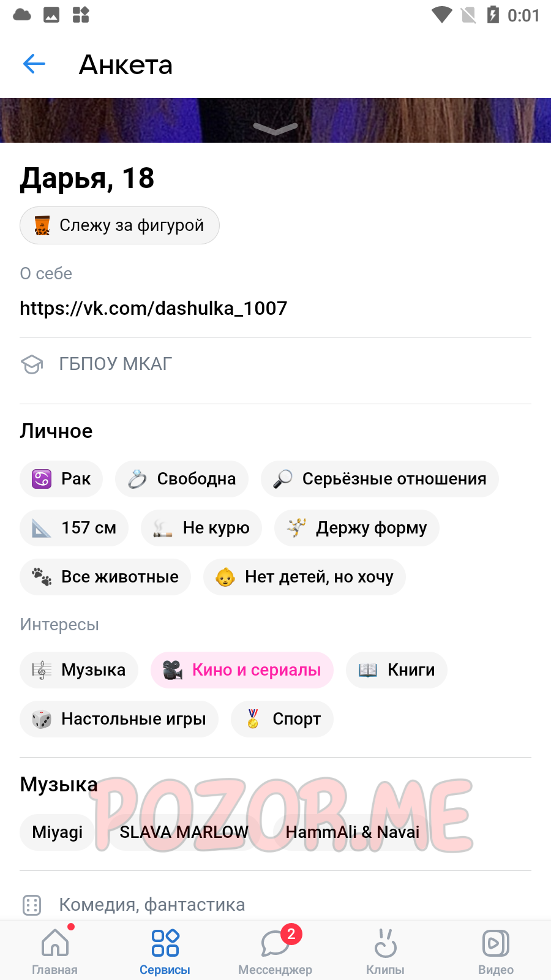Open the Видео tab icon

[496, 943]
